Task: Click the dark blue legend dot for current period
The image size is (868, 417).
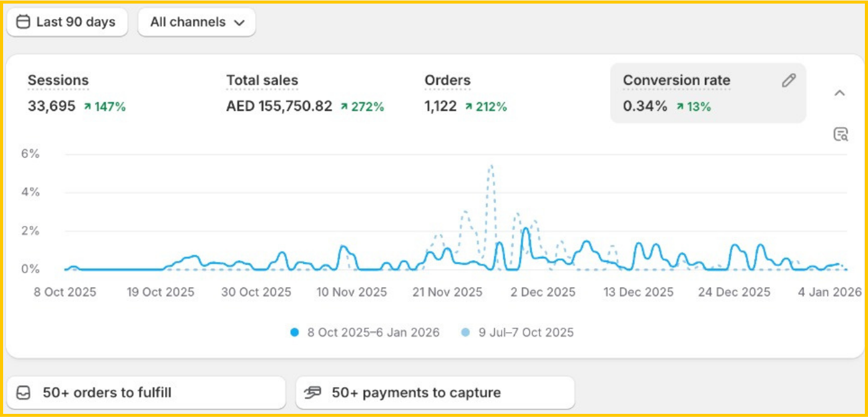Action: (294, 333)
